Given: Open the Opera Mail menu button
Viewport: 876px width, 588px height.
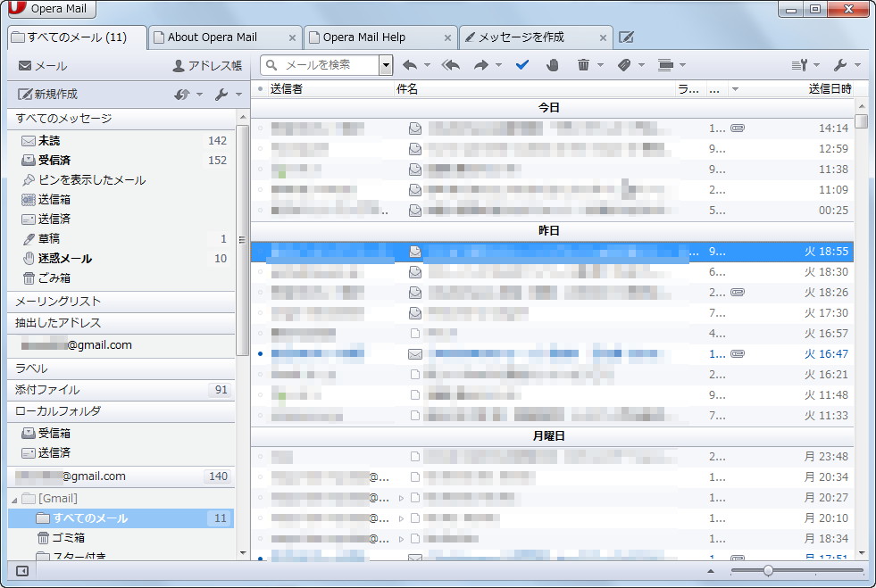Looking at the screenshot, I should pos(52,8).
